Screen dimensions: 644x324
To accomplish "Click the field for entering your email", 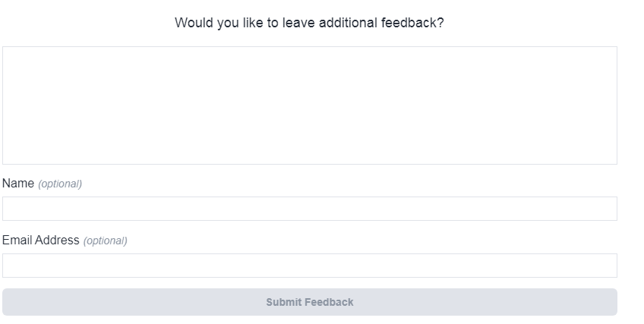I will [x=309, y=266].
